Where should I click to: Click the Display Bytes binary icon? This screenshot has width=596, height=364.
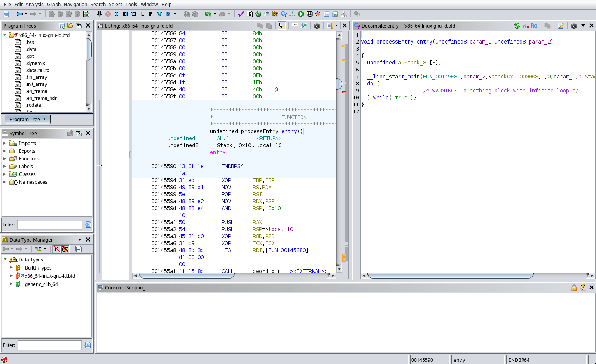point(250,14)
